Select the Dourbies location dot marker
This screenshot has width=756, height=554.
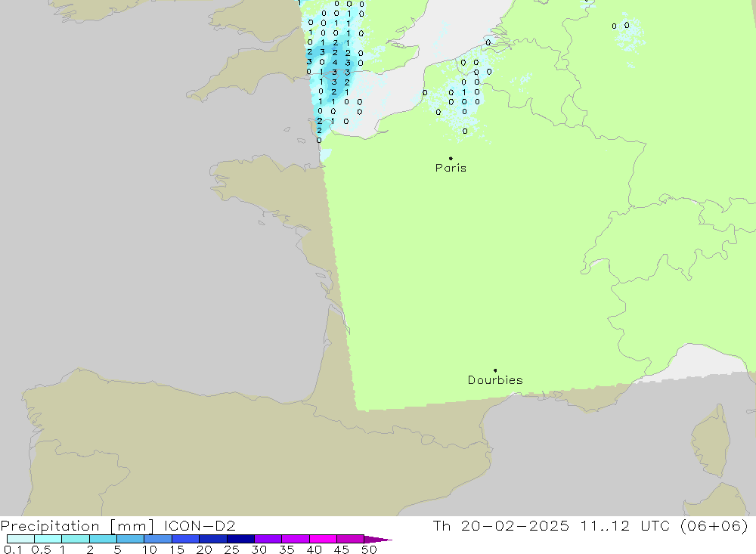[495, 370]
